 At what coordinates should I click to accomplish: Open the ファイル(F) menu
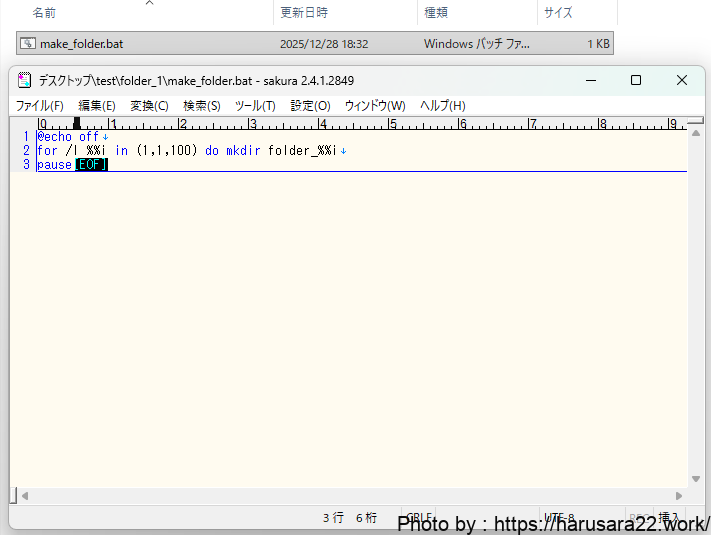point(39,106)
